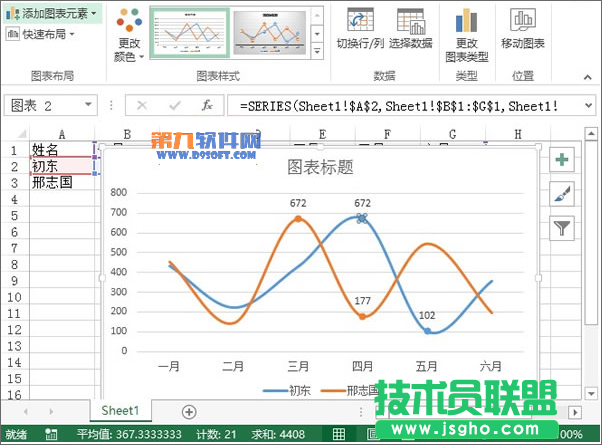The width and height of the screenshot is (602, 445).
Task: Switch to the Sheet1 tab
Action: point(120,410)
